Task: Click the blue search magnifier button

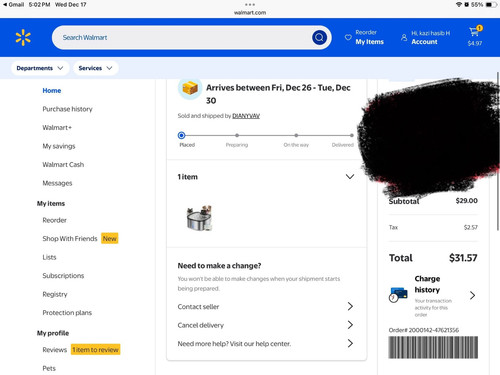Action: (319, 37)
